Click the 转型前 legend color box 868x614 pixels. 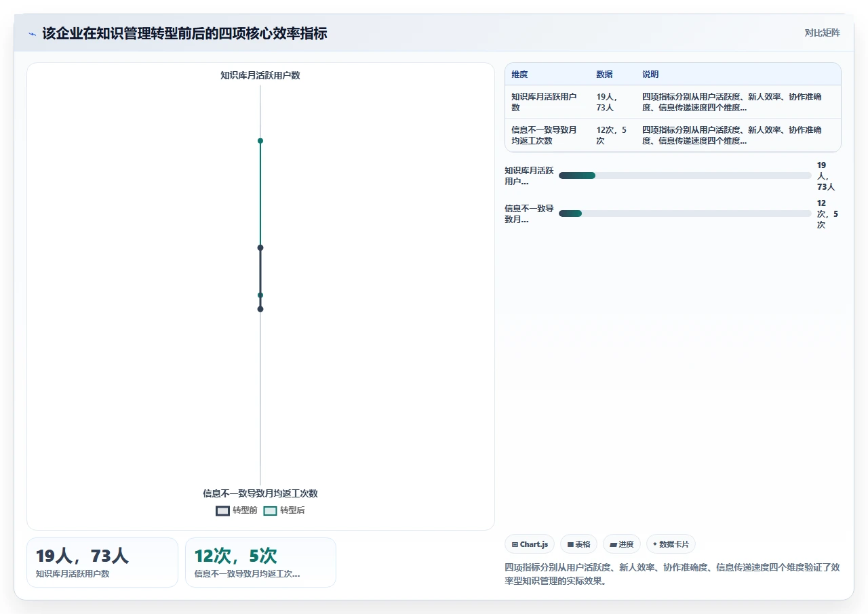pos(222,511)
